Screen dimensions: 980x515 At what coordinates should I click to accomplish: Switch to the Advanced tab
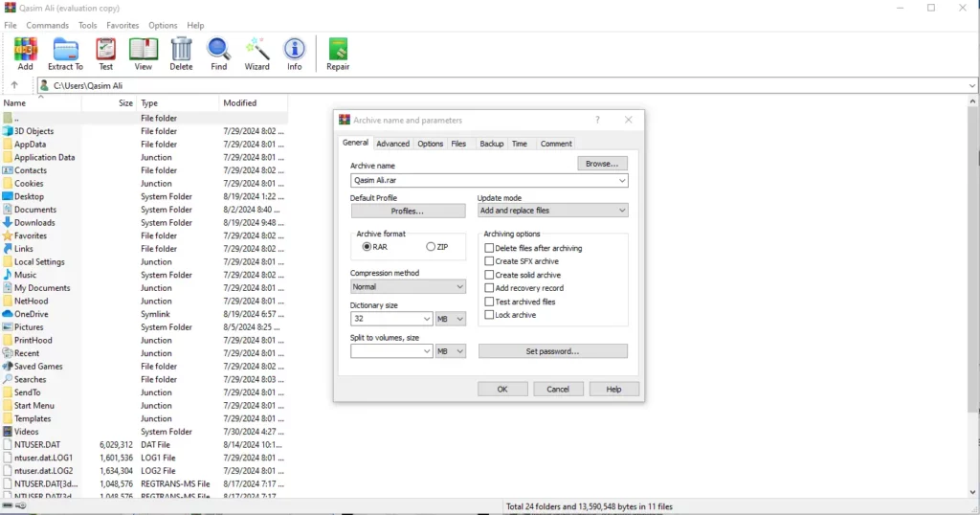coord(393,144)
